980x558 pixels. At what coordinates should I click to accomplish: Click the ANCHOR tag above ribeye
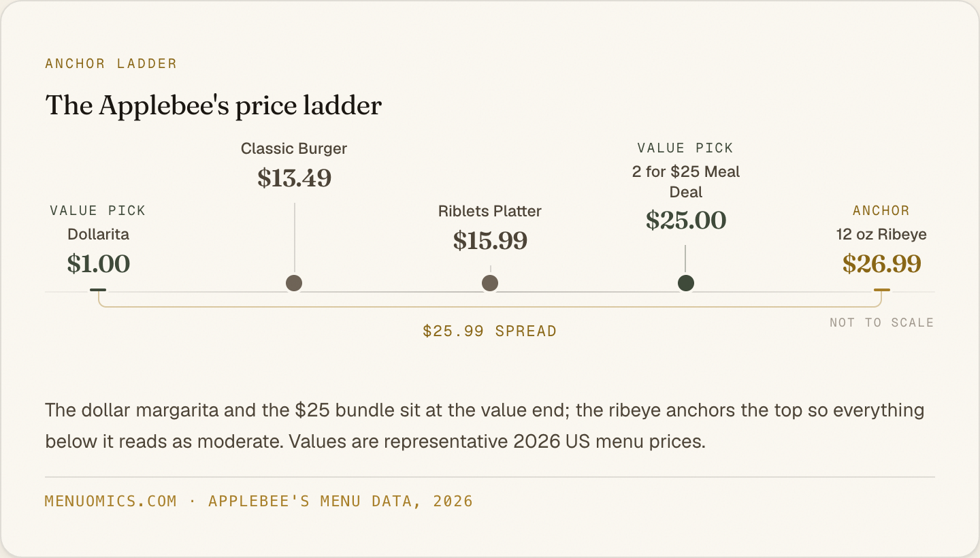(881, 211)
